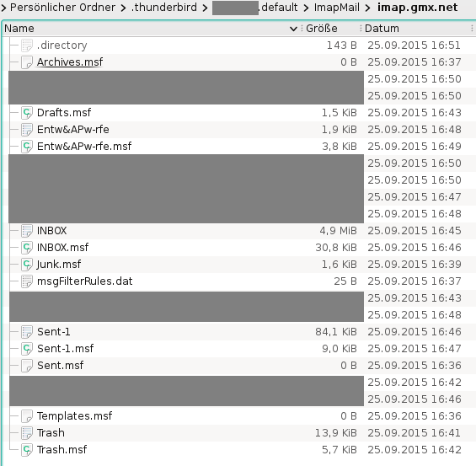476x466 pixels.
Task: Select the Entw&APw-rfe file name
Action: (x=72, y=130)
